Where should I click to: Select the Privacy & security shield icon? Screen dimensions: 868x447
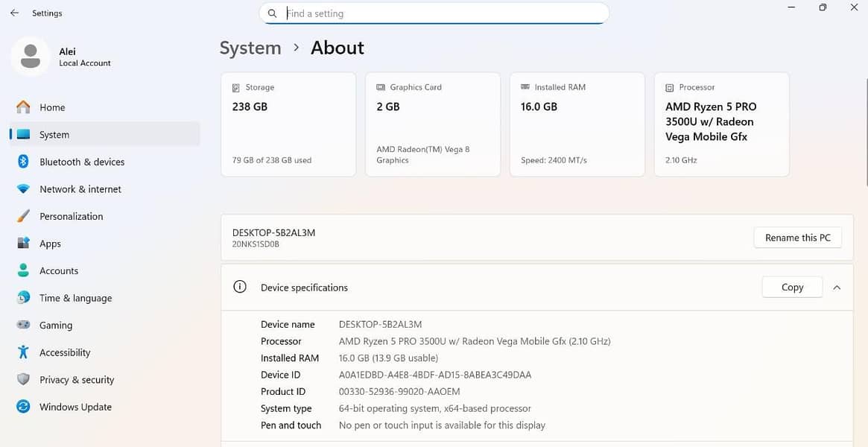(23, 380)
